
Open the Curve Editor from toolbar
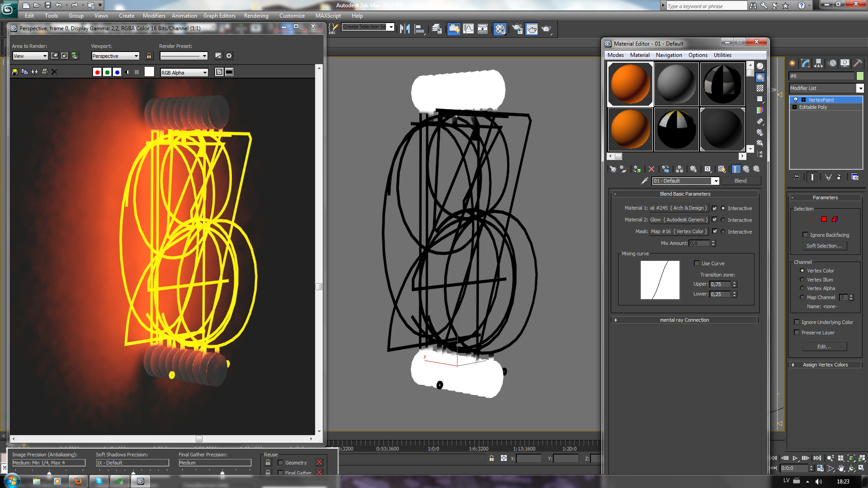point(468,29)
